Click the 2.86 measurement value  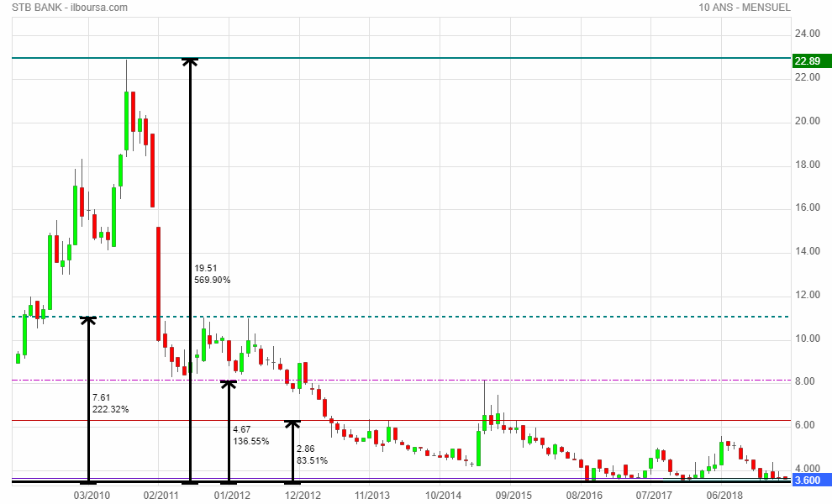pos(306,449)
